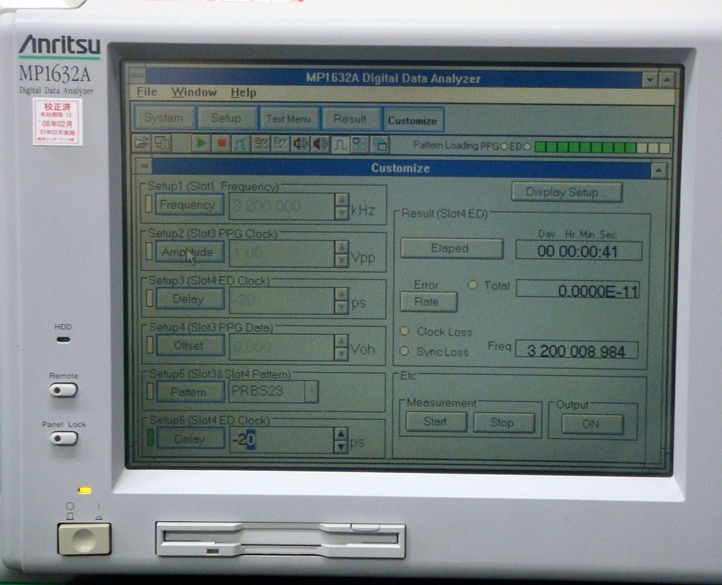Open the File menu
Screen dimensions: 722x585
point(147,92)
